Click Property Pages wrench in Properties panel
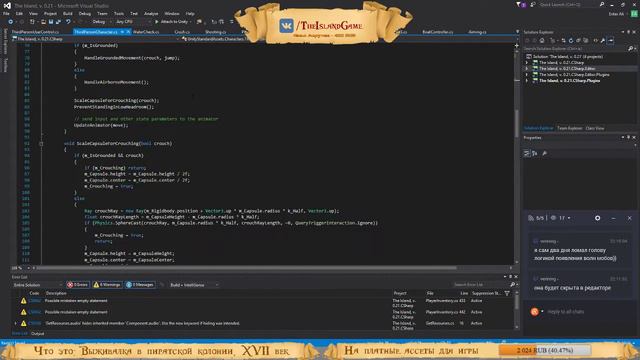The image size is (640, 360). pos(544,153)
